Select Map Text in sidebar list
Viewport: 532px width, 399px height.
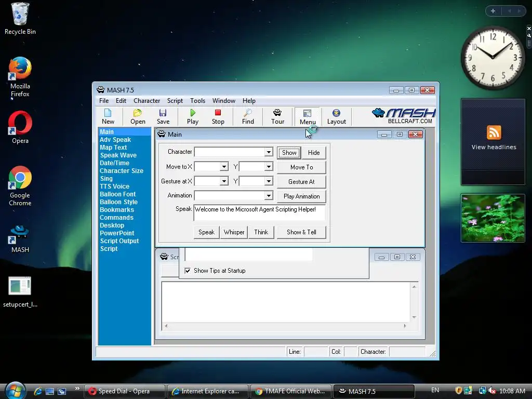(x=113, y=147)
